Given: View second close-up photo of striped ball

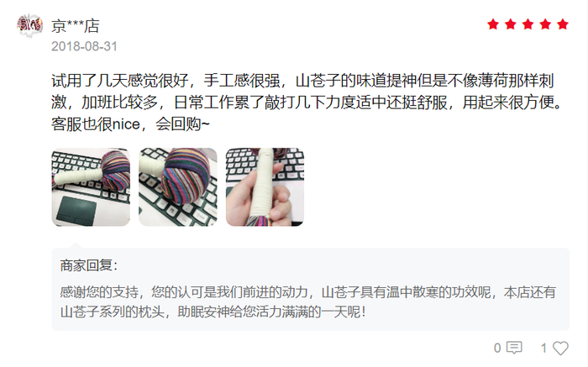Looking at the screenshot, I should pos(178,187).
